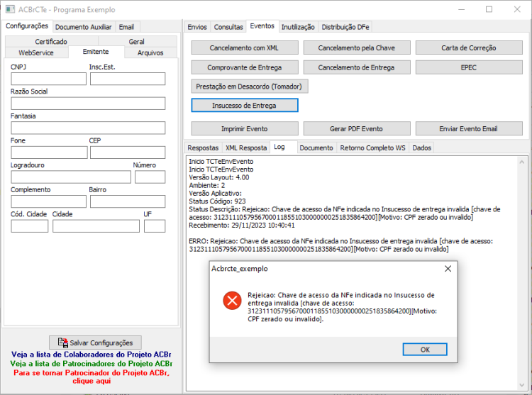Click OK in the error dialog
The width and height of the screenshot is (532, 395).
pos(425,349)
